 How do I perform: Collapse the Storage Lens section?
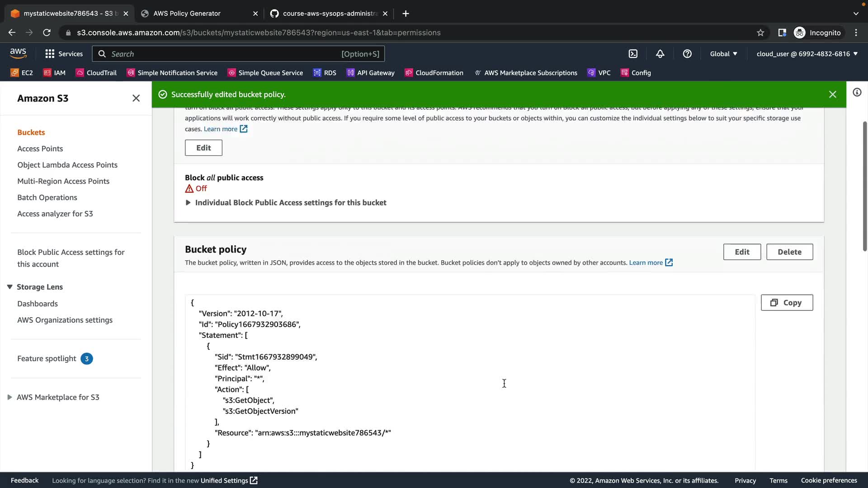(x=9, y=287)
